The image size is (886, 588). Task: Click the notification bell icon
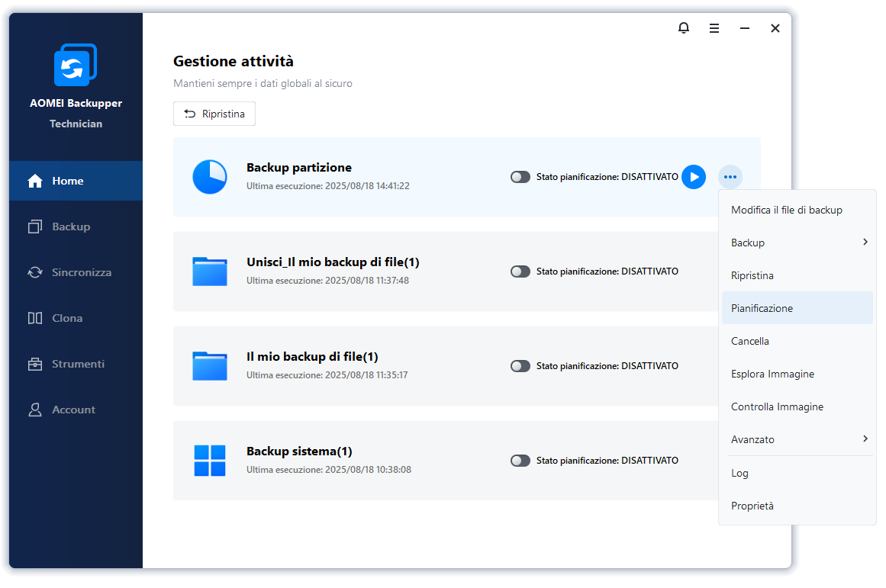[x=683, y=28]
